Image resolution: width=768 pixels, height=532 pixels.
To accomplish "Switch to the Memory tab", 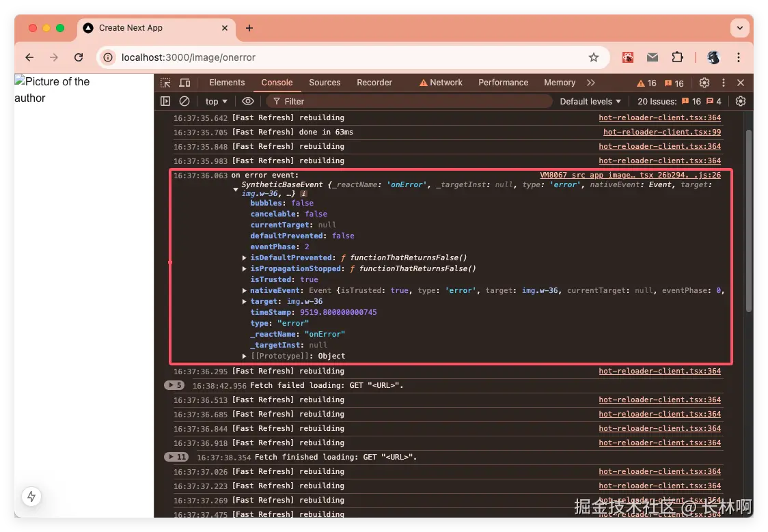I will 560,83.
